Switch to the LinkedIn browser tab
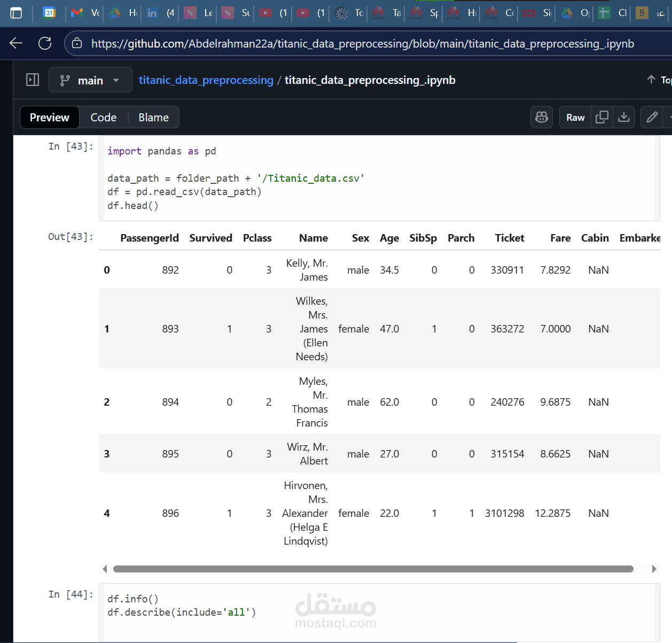672x643 pixels. (152, 13)
